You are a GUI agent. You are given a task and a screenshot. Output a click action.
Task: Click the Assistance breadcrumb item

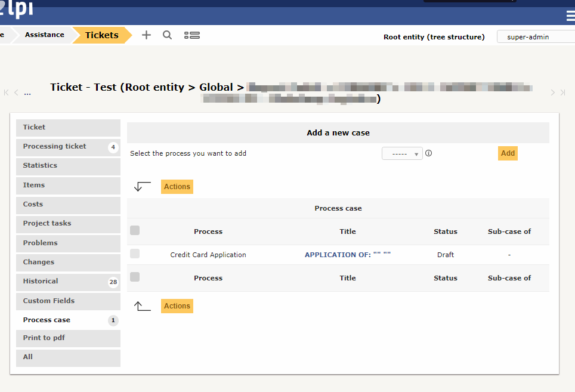[44, 35]
